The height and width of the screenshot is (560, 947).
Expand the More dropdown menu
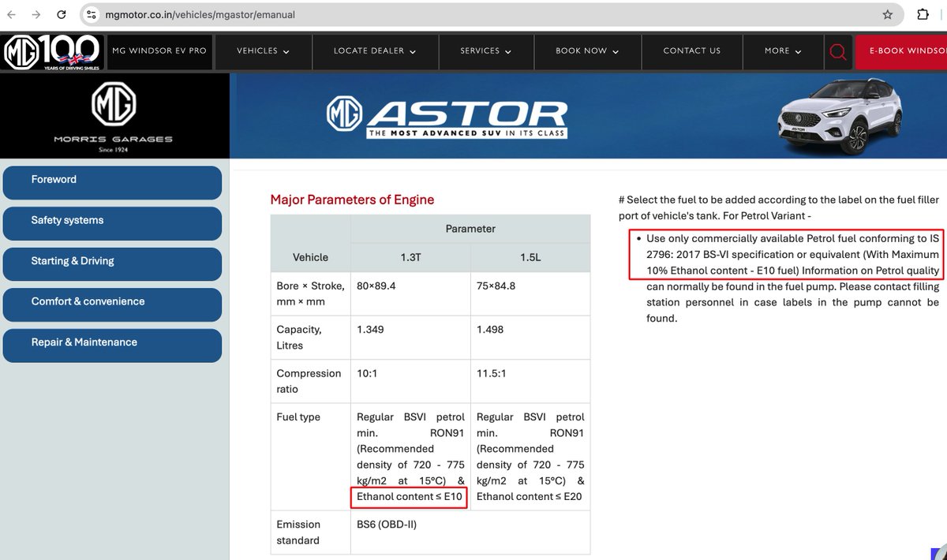[x=783, y=50]
